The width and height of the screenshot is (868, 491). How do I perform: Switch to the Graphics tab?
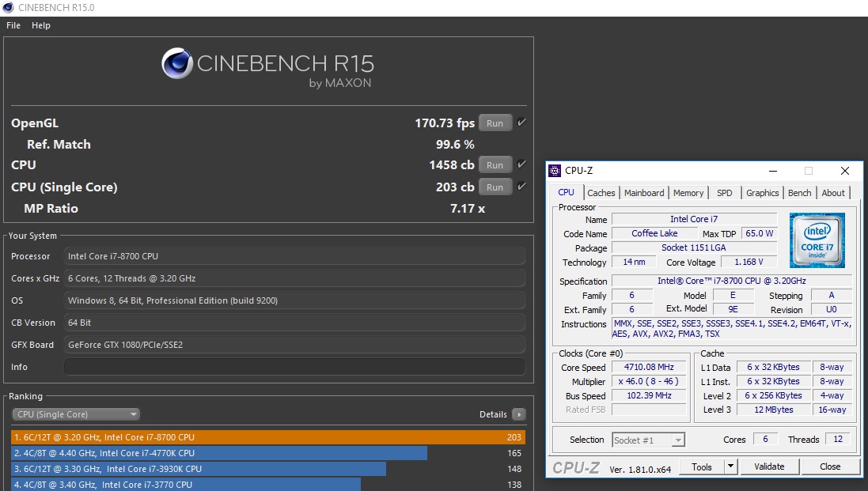[x=762, y=193]
